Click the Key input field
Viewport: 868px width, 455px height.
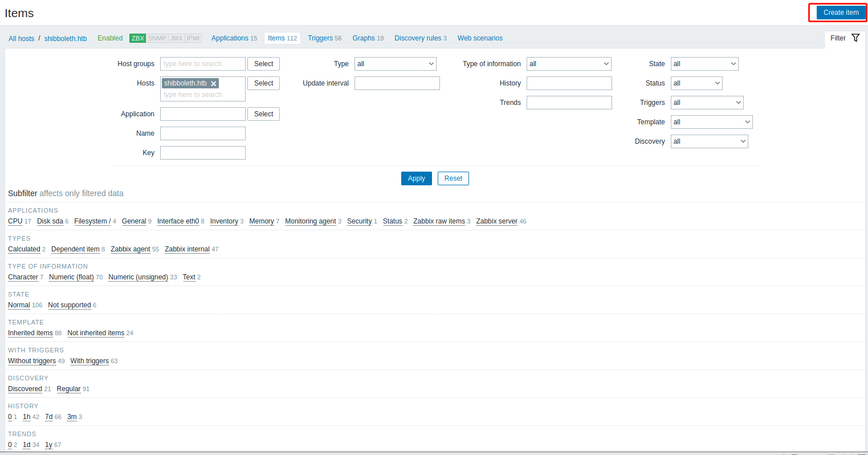tap(203, 153)
